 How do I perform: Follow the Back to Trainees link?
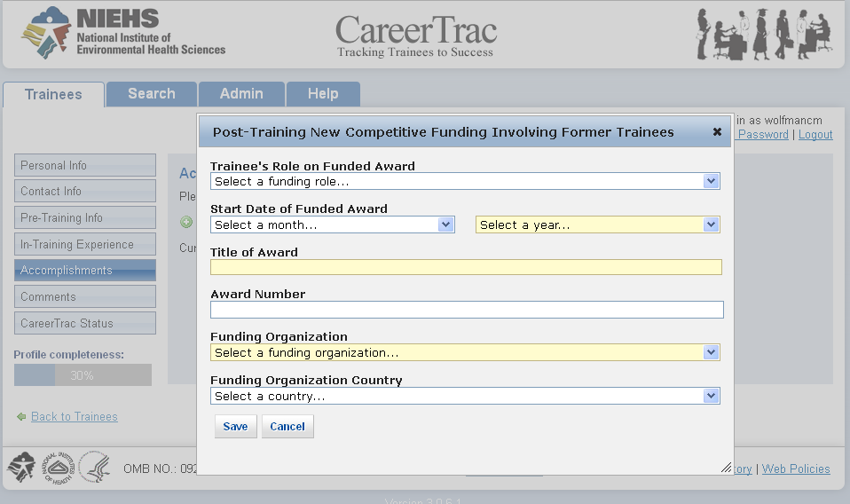pos(75,417)
